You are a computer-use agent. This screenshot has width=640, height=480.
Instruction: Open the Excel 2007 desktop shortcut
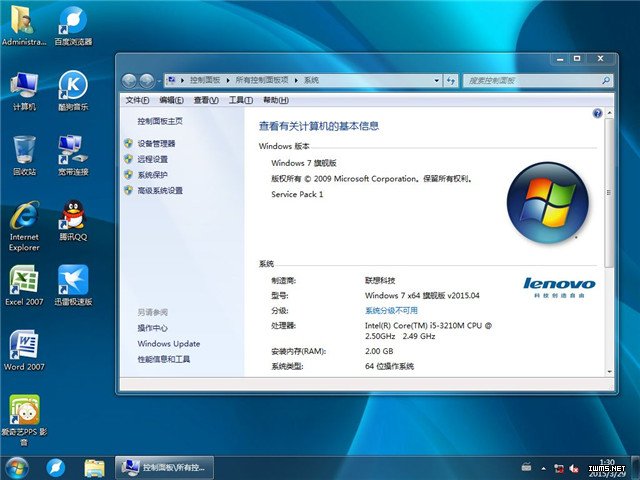pyautogui.click(x=24, y=285)
